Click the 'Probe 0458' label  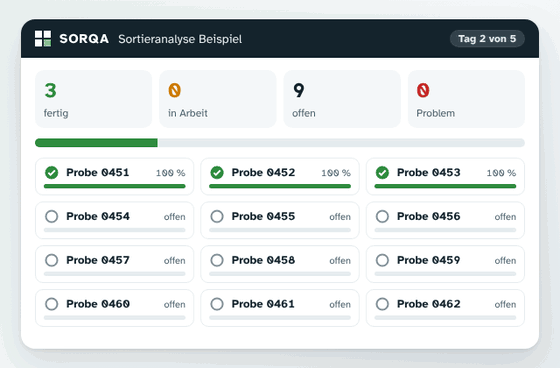(x=263, y=260)
